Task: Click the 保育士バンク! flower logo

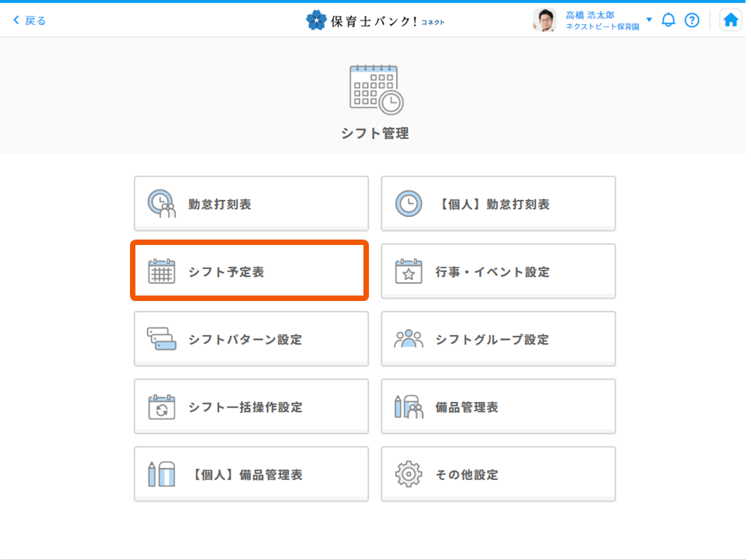Action: point(316,20)
